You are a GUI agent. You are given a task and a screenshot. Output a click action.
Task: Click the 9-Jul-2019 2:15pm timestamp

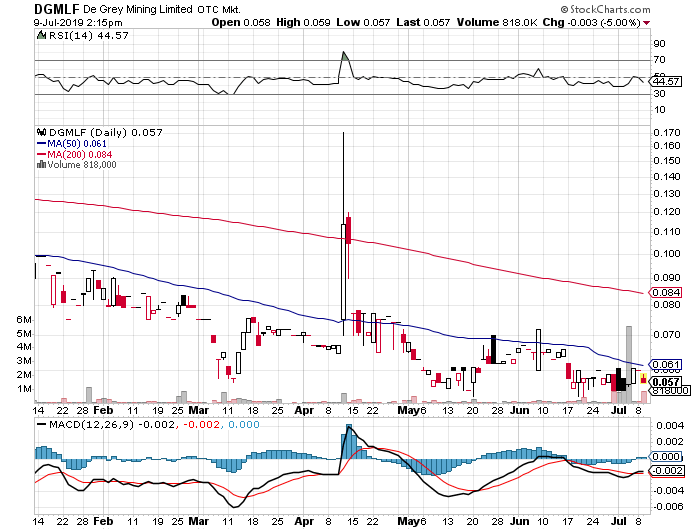point(78,22)
